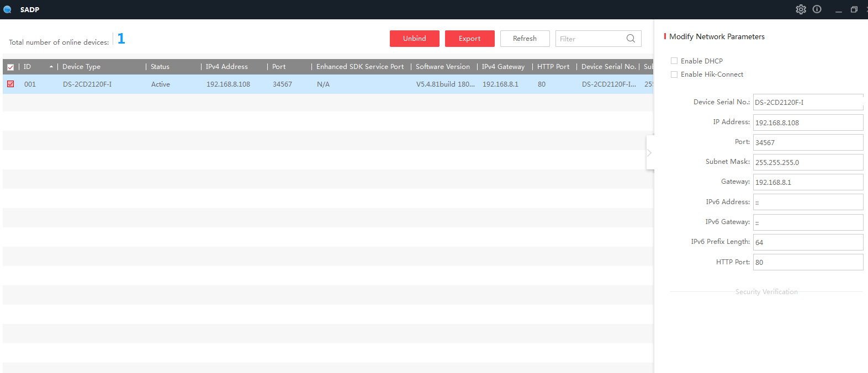Open the settings gear in title bar
Image resolution: width=868 pixels, height=373 pixels.
pos(801,9)
